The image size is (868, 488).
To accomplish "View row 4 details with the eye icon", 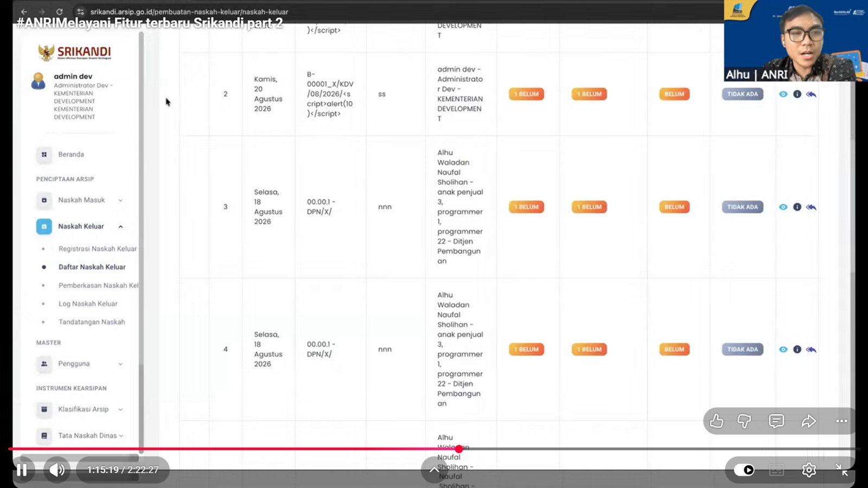I will pos(783,350).
